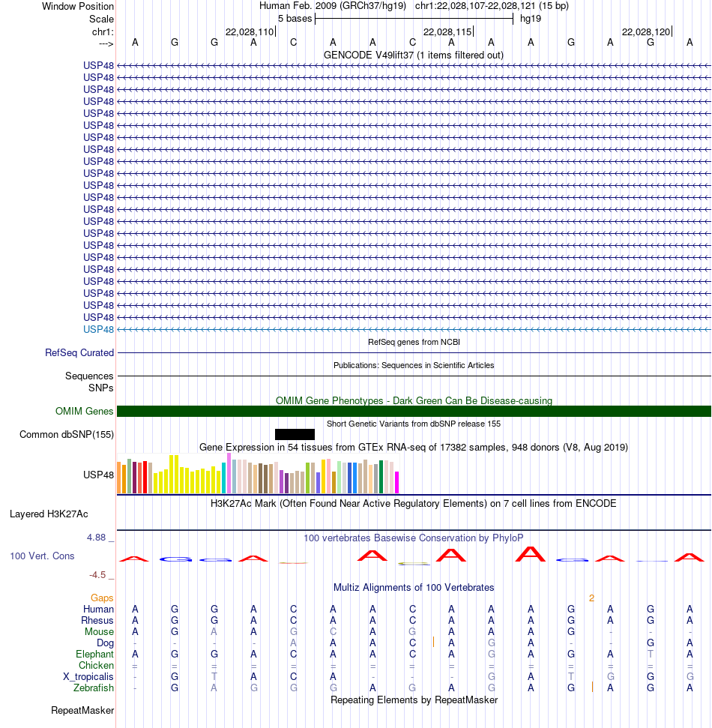Select the Zebrafish alignment row label
Screen dimensions: 712x728
point(93,688)
